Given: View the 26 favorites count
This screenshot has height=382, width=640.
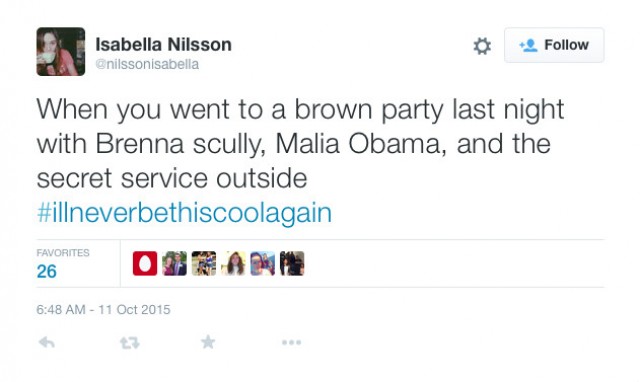Looking at the screenshot, I should (47, 271).
